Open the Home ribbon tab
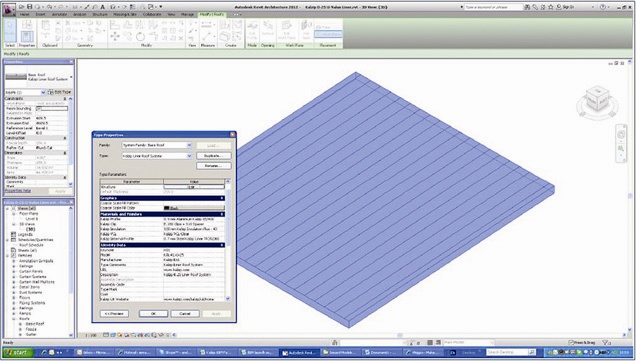 (25, 15)
